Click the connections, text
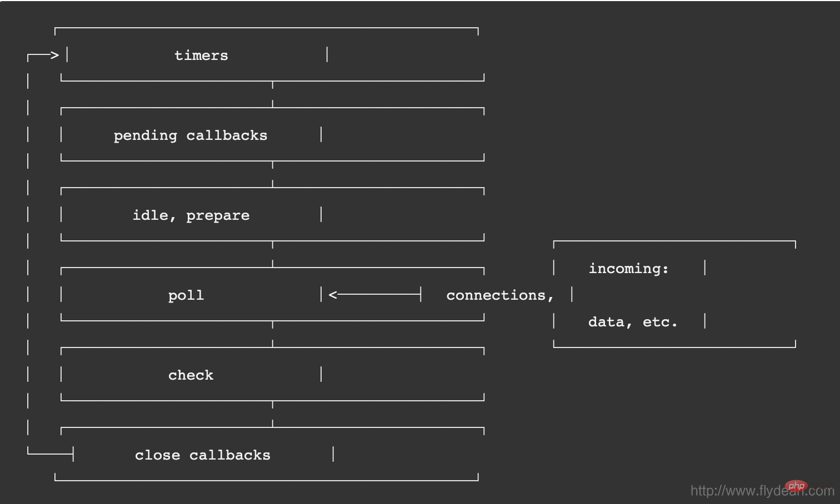The image size is (840, 504). tap(500, 295)
